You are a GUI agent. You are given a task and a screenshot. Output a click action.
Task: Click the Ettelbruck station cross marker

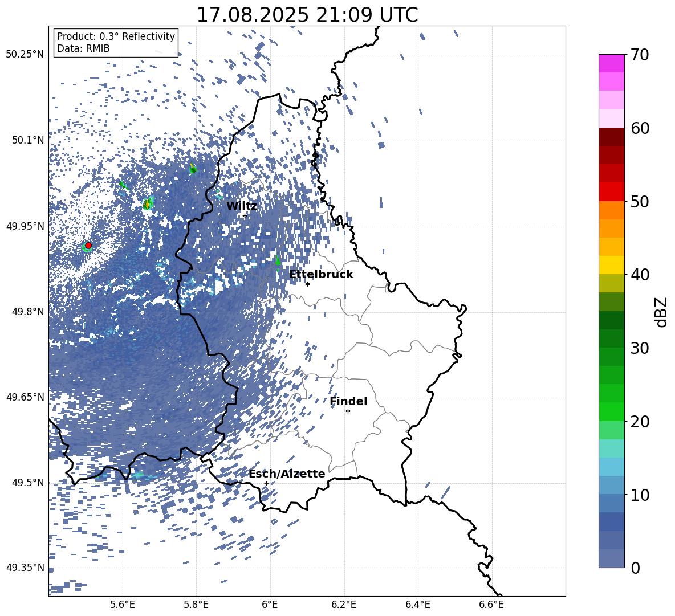307,284
